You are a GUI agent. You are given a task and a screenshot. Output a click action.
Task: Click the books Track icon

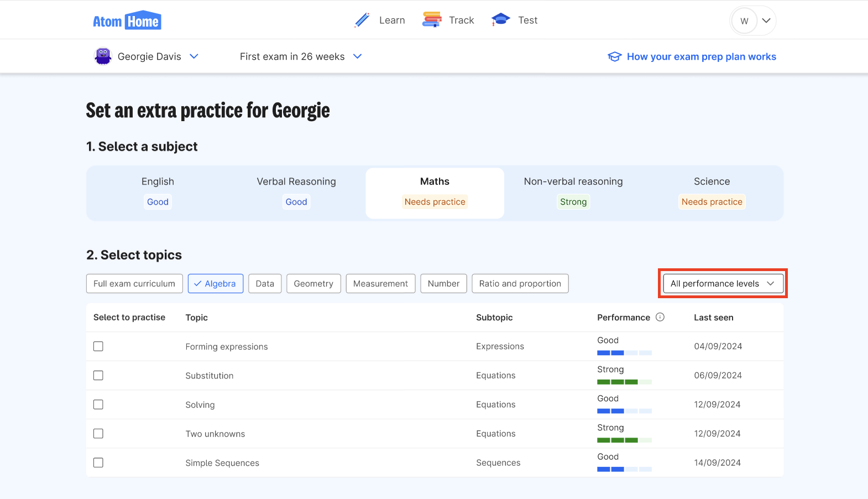432,20
